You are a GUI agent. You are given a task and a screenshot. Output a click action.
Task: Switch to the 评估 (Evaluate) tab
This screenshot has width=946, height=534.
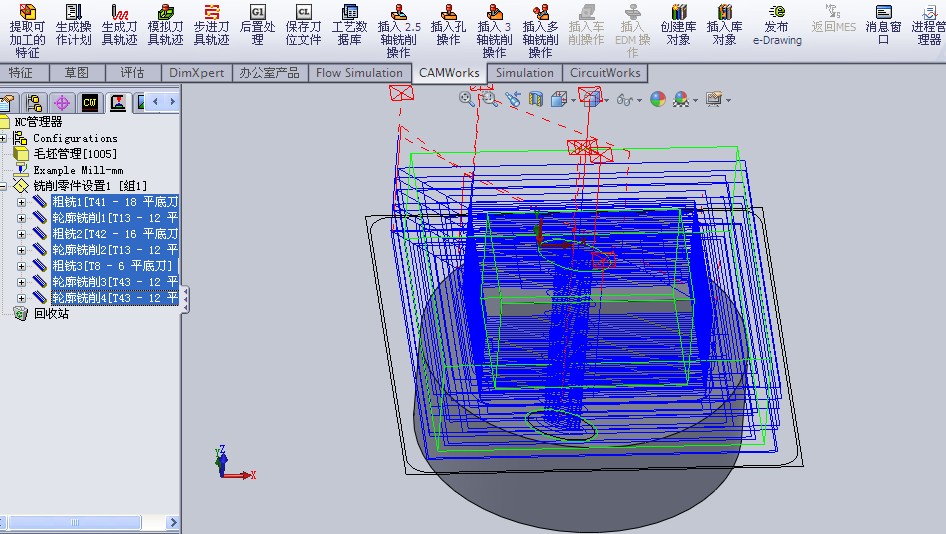point(133,73)
